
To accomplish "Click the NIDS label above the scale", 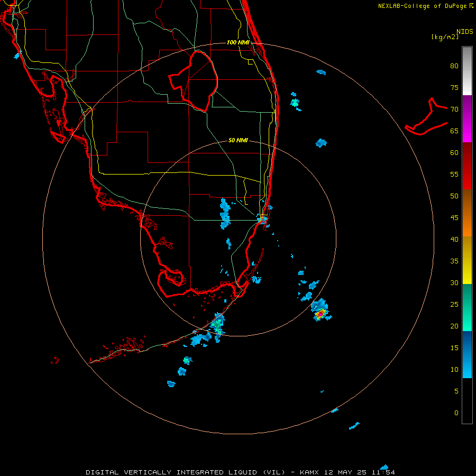I will pos(464,32).
